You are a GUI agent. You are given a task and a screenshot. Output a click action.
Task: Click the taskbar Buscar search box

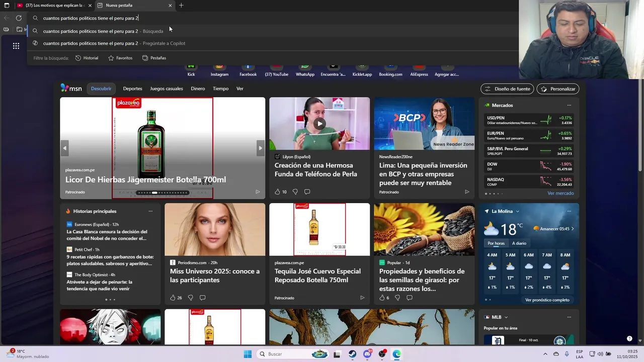point(294,354)
